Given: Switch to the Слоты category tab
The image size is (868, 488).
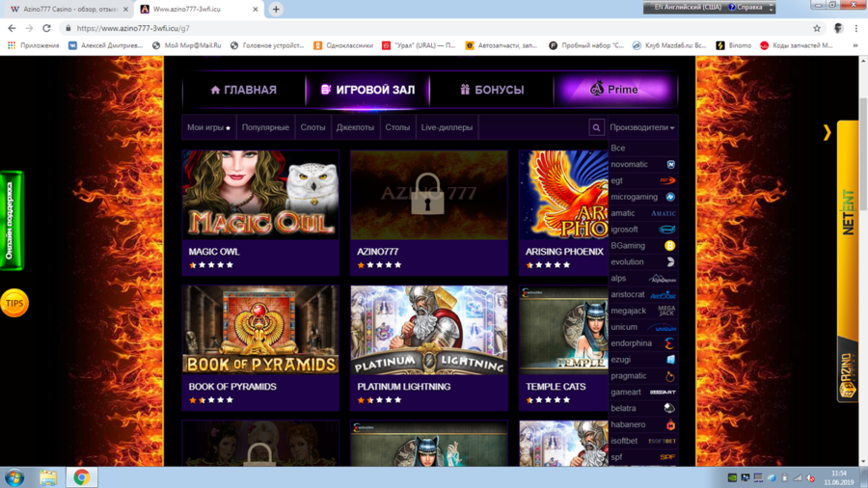Looking at the screenshot, I should [312, 127].
